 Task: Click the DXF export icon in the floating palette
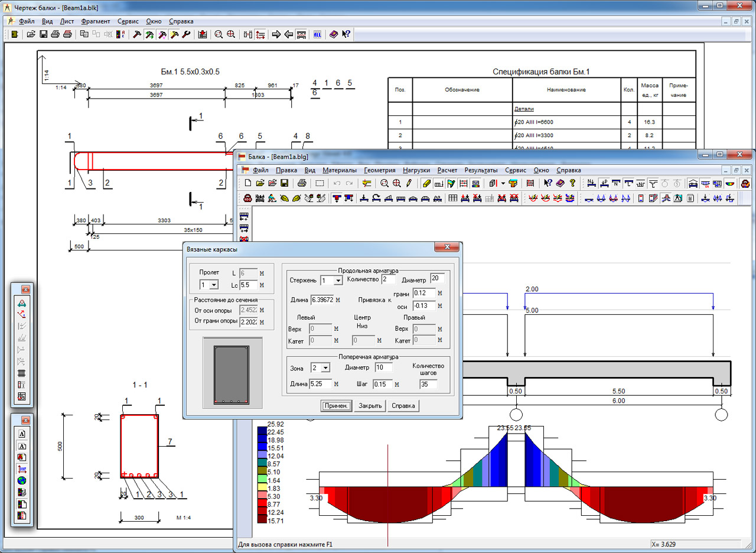click(22, 469)
